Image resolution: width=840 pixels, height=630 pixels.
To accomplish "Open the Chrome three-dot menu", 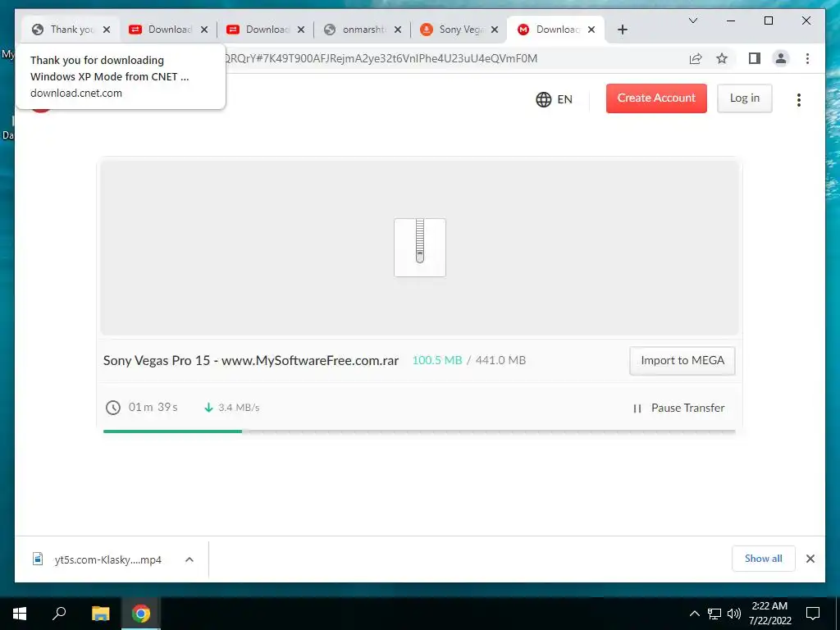I will click(x=807, y=58).
